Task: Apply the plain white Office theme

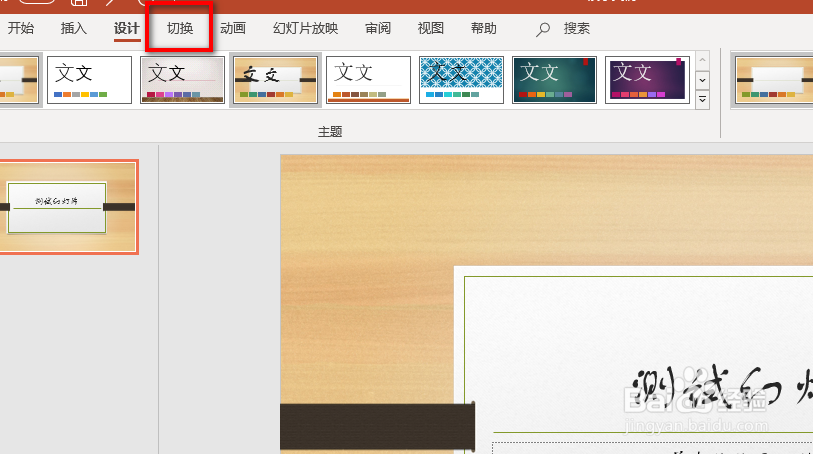Action: coord(89,80)
